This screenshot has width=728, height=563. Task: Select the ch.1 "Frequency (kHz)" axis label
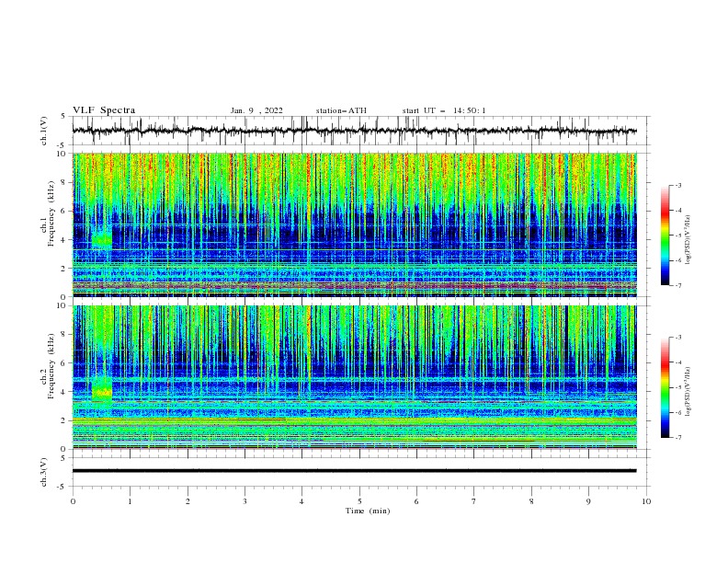51,213
